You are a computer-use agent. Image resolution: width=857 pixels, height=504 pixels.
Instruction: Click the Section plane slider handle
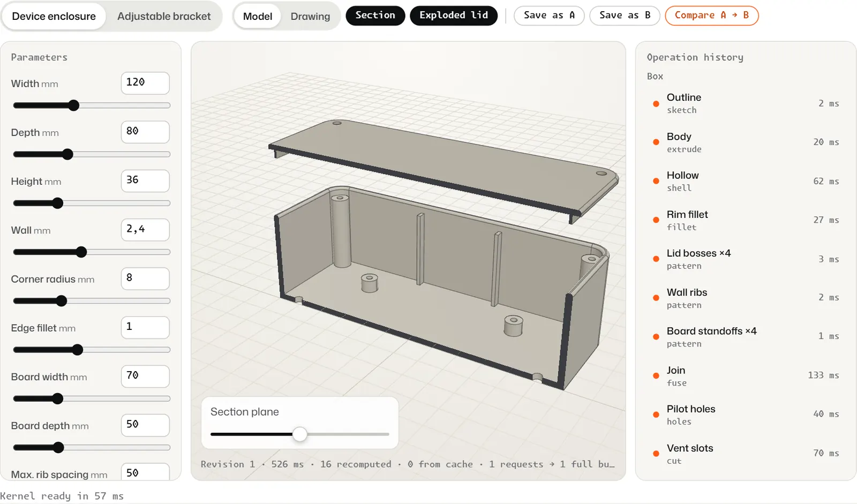(300, 434)
